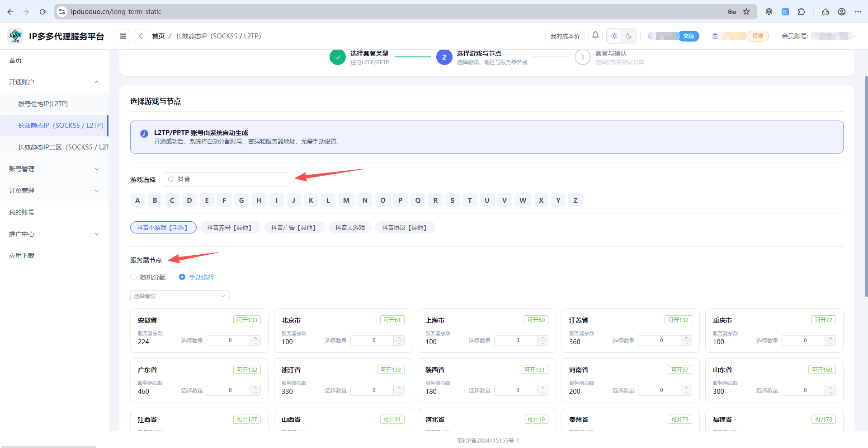
Task: Open 我的账号 sidebar item
Action: click(54, 212)
